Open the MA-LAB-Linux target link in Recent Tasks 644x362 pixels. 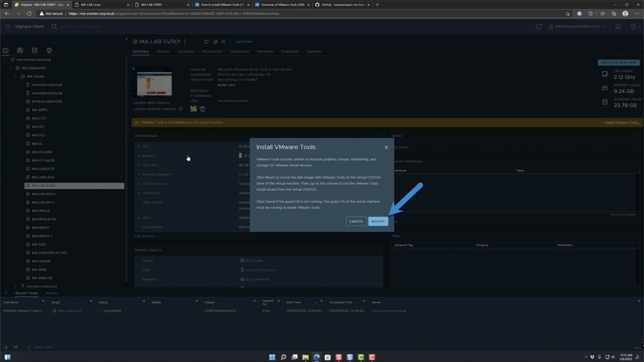click(69, 311)
